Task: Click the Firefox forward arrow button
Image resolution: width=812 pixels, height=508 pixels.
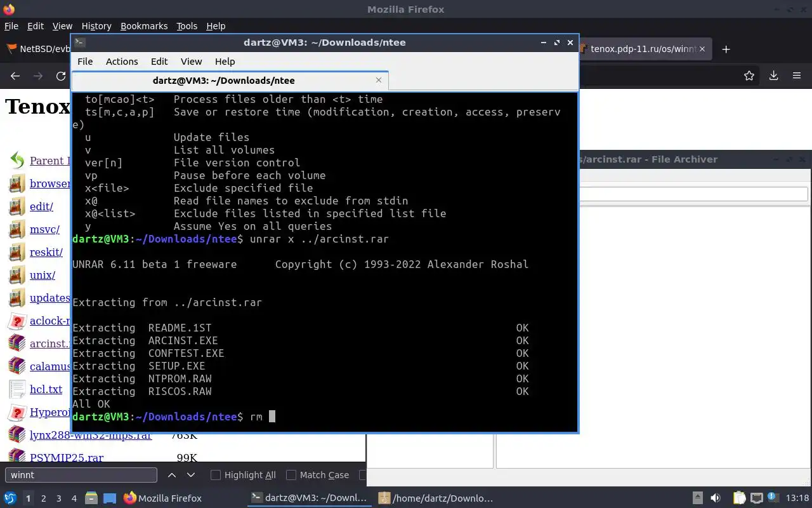Action: tap(38, 76)
